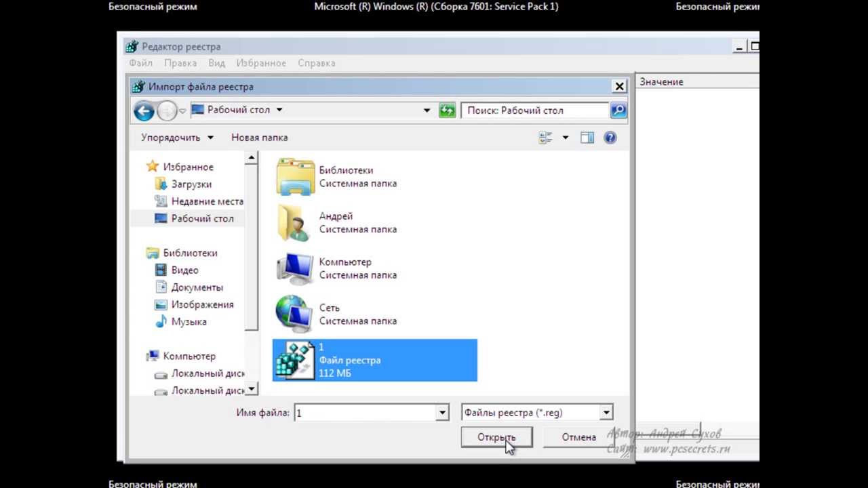Click the Загрузки folder icon
The width and height of the screenshot is (868, 488).
pyautogui.click(x=161, y=184)
